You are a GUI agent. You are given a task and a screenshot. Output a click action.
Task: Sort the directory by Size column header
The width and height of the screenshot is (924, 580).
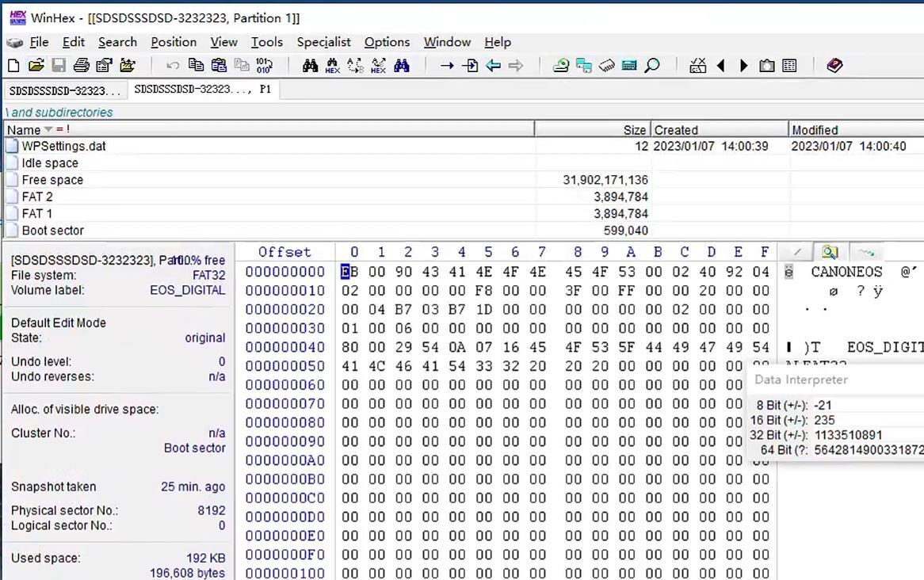coord(593,130)
